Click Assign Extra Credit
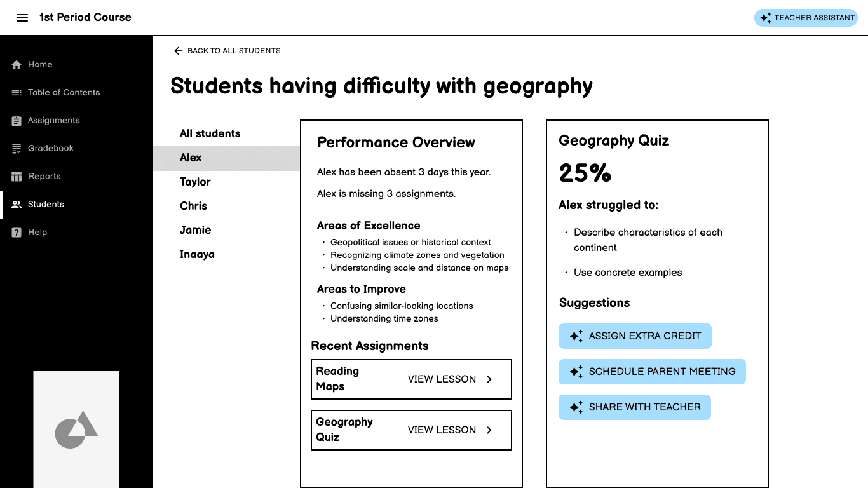The width and height of the screenshot is (868, 488). point(635,335)
